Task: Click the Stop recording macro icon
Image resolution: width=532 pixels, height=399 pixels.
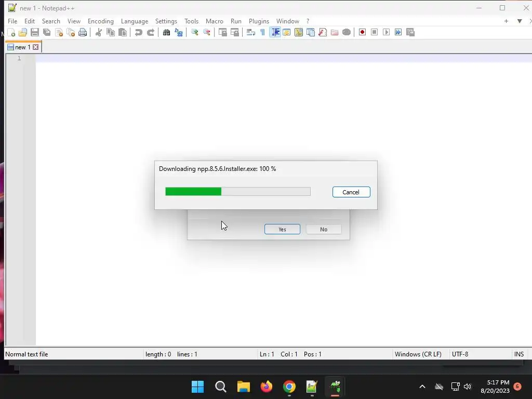Action: click(x=374, y=32)
